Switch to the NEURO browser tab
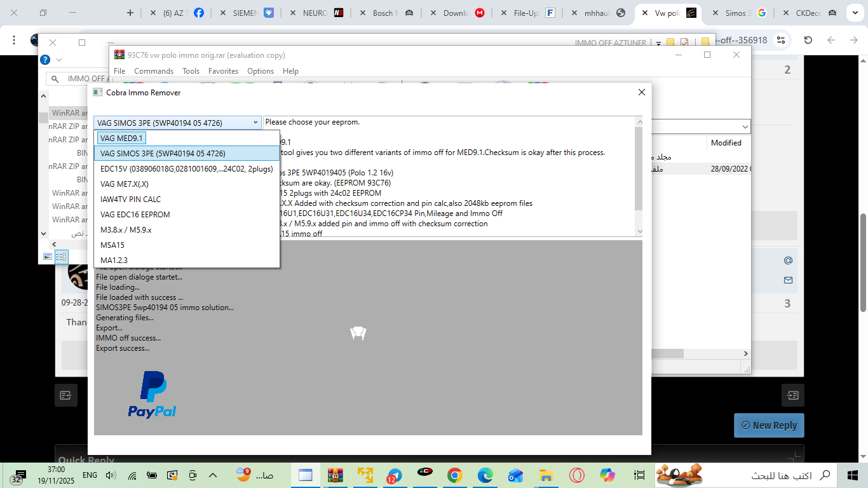 point(316,13)
